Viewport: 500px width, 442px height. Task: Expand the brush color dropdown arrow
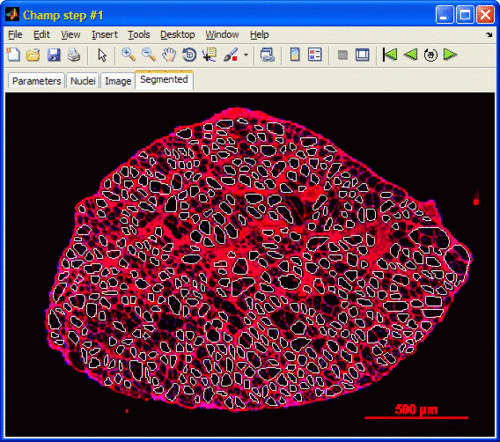246,55
